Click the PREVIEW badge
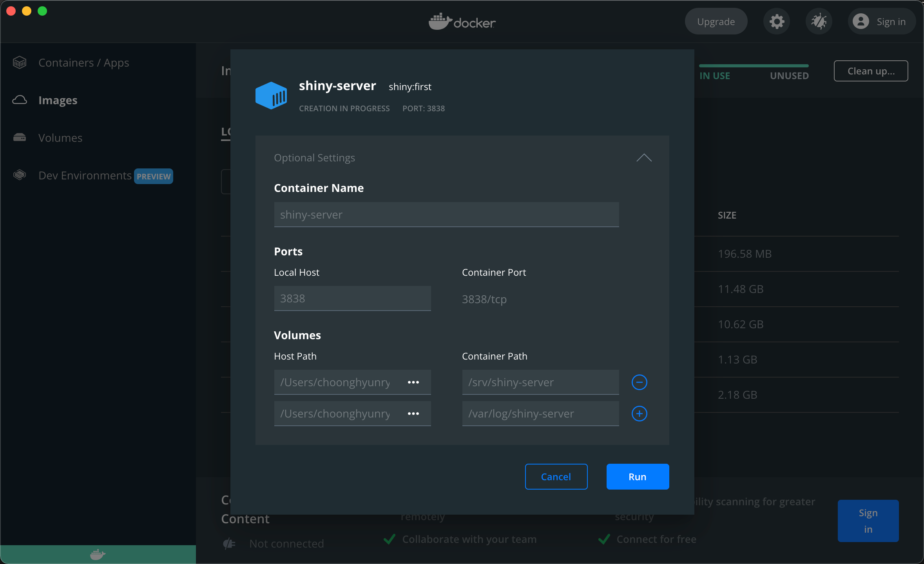924x564 pixels. tap(154, 176)
